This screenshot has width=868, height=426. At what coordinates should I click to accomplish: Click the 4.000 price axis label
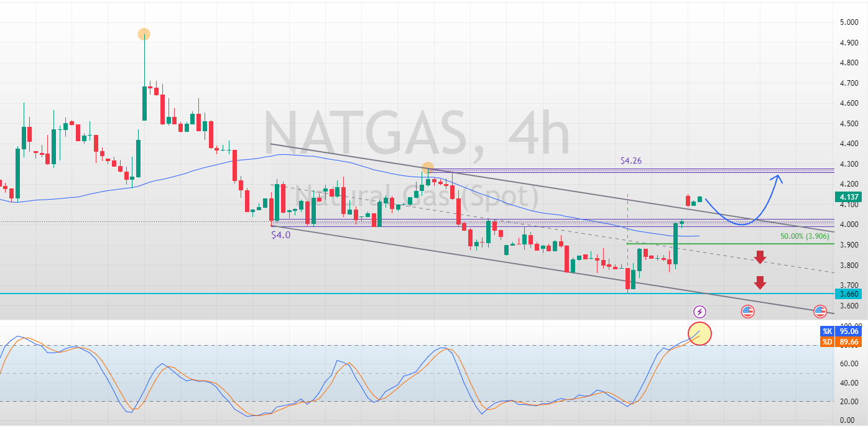849,225
